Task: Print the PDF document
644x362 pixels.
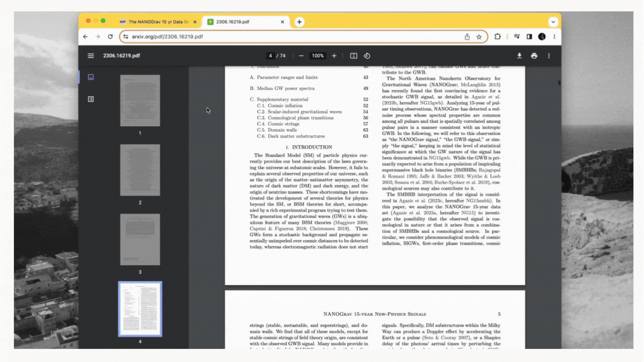Action: pos(534,56)
